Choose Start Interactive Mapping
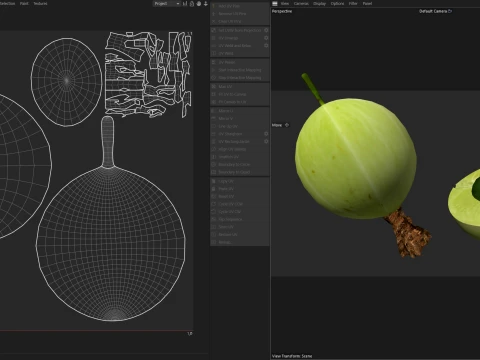Screen dimensions: 480x360 coord(240,70)
